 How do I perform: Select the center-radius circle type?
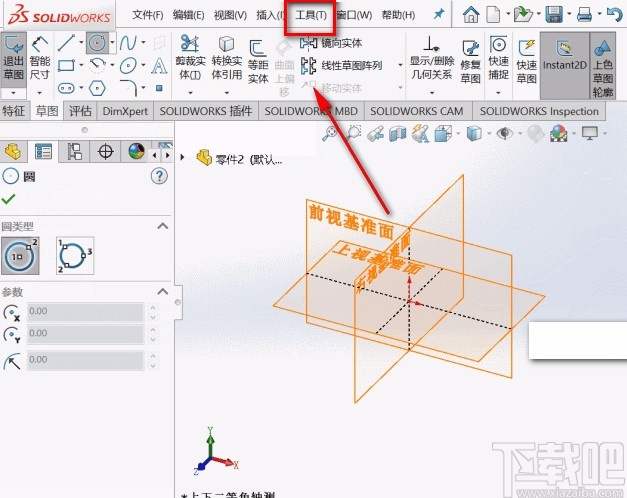coord(20,256)
